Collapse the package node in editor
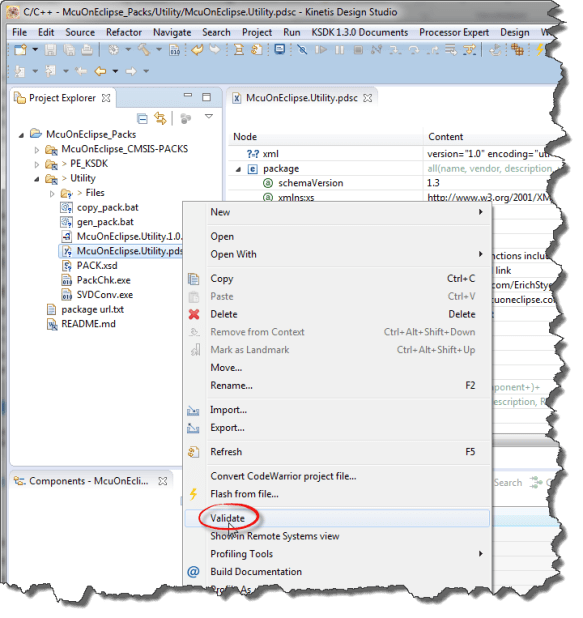583x618 pixels. [238, 169]
